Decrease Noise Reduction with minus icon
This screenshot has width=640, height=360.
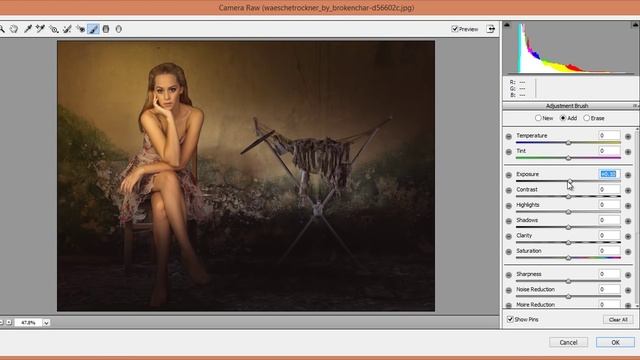509,290
